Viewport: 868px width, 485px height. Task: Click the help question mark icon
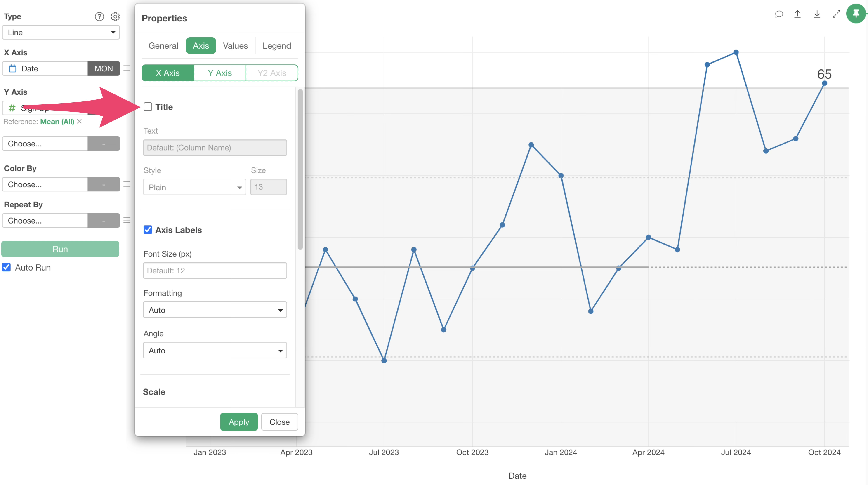pos(99,16)
